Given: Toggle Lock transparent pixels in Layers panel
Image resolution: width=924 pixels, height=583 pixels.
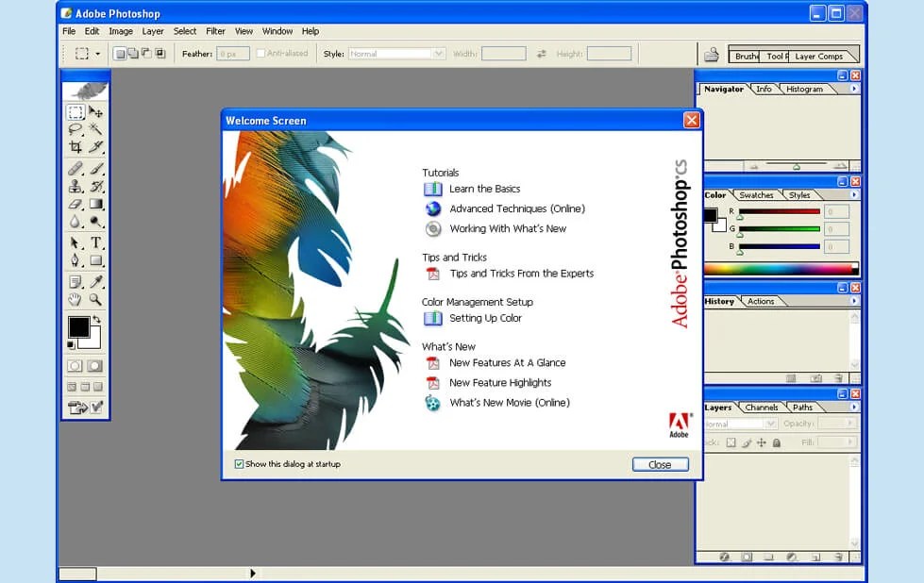Looking at the screenshot, I should tap(731, 442).
